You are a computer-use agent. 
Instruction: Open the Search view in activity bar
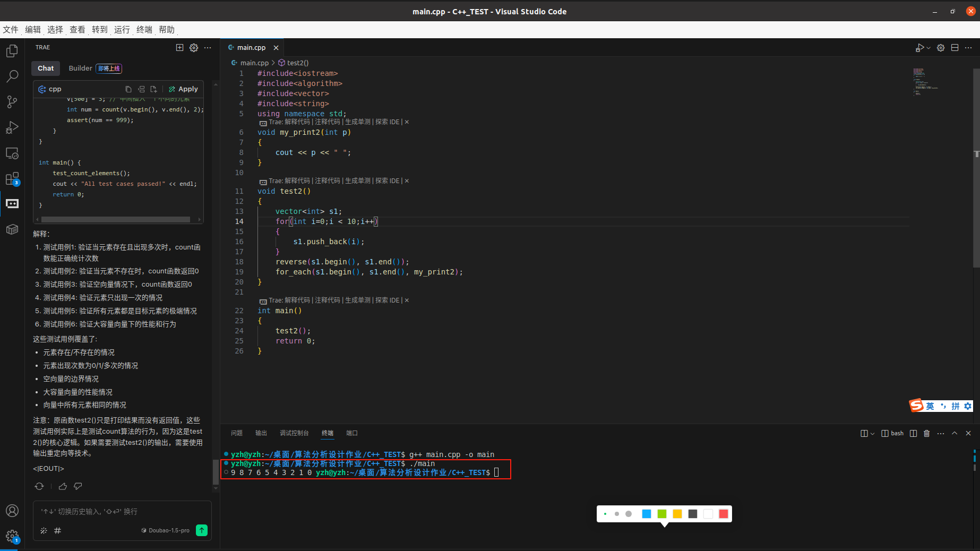click(x=12, y=76)
